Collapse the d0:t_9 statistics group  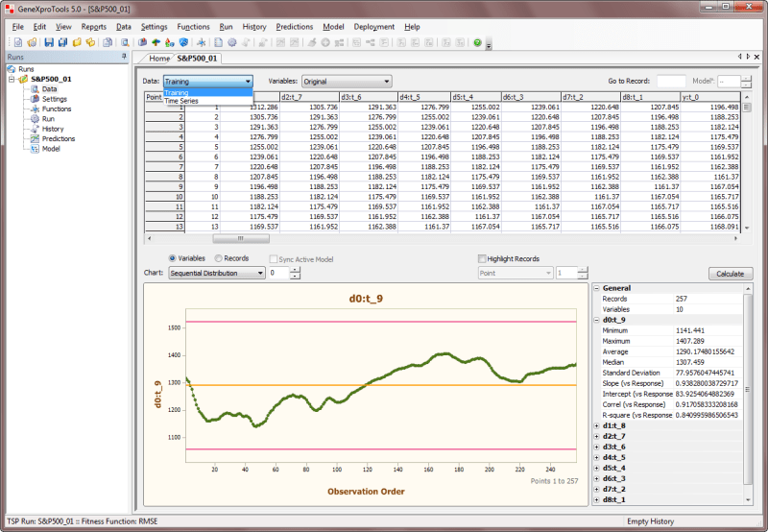click(596, 320)
